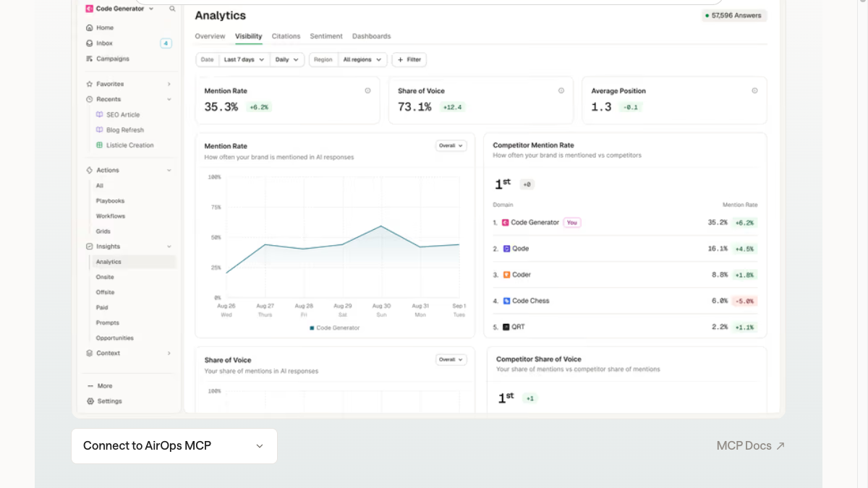868x488 pixels.
Task: Open Opportunities under Insights
Action: [x=115, y=338]
